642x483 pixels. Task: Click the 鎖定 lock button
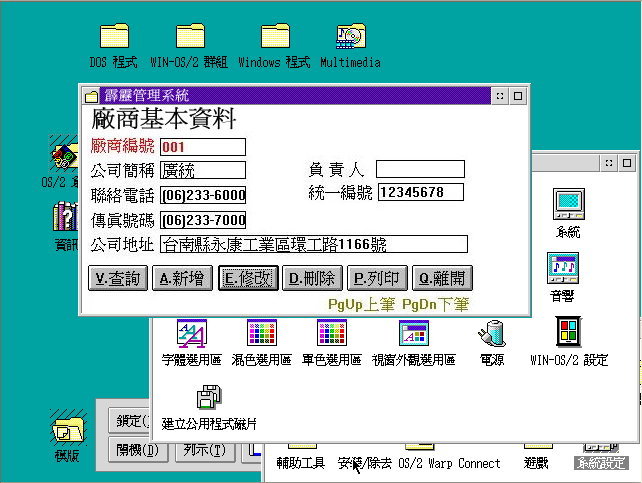pyautogui.click(x=130, y=421)
